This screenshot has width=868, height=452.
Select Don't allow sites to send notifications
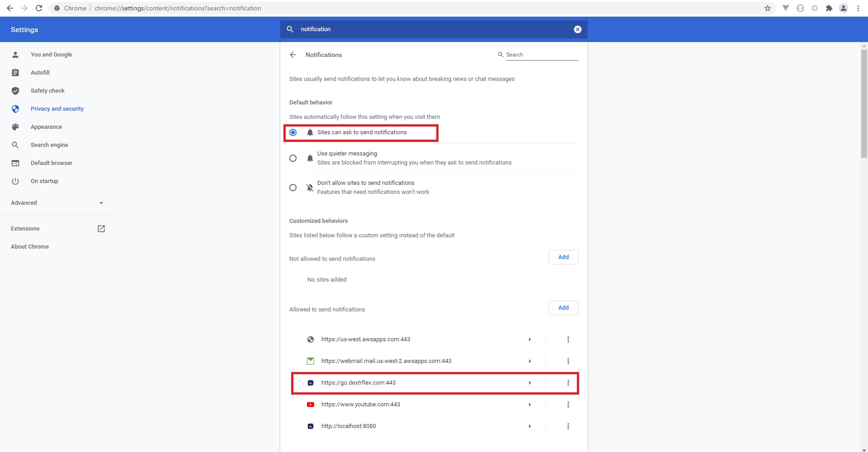click(x=293, y=188)
